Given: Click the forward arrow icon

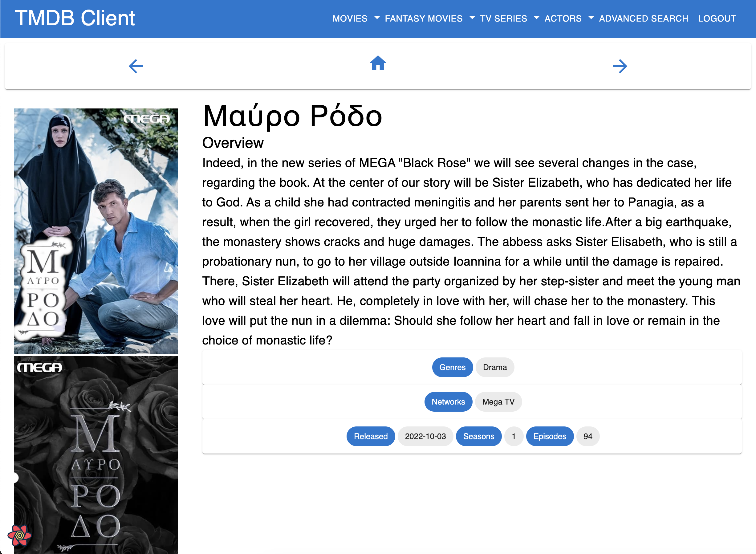Looking at the screenshot, I should point(620,66).
